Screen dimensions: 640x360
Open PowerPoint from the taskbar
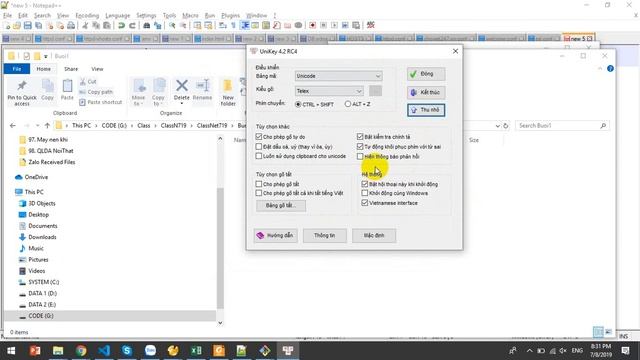(35, 350)
